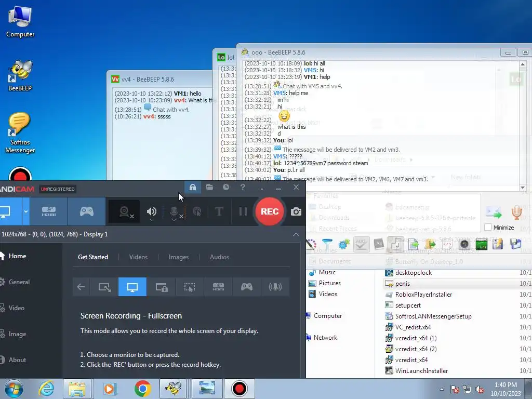This screenshot has width=532, height=399.
Task: Open Video settings in Bandicam sidebar
Action: pyautogui.click(x=16, y=308)
